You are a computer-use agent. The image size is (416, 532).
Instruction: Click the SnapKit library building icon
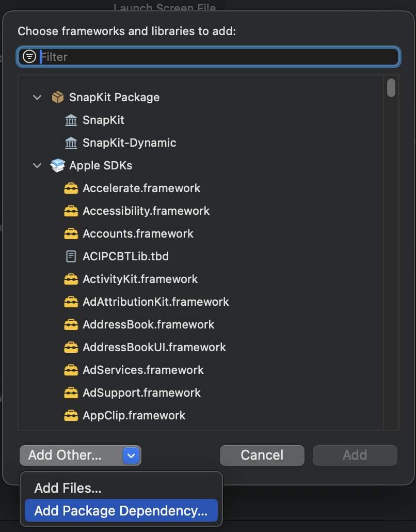point(71,120)
